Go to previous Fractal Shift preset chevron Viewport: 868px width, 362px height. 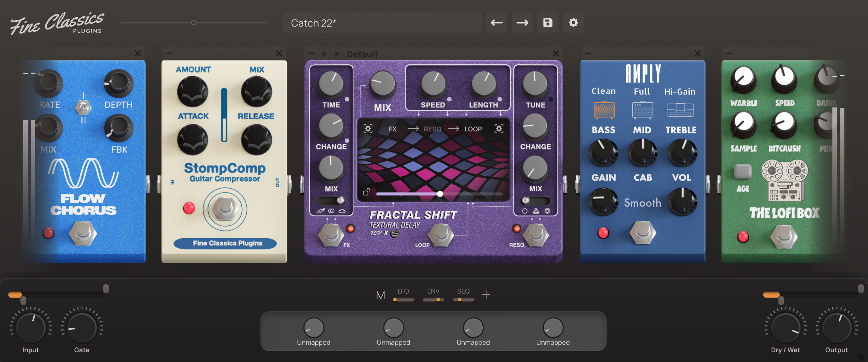[x=324, y=54]
